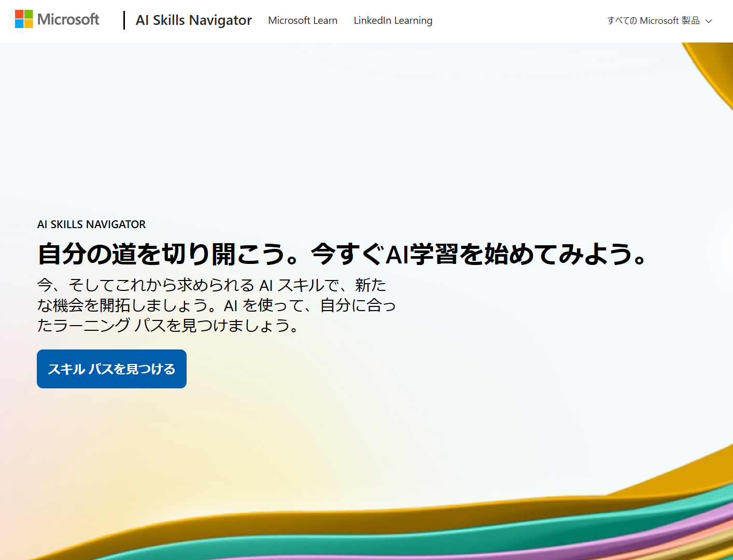Viewport: 733px width, 560px height.
Task: Click the header divider bar beside Microsoft
Action: (x=124, y=20)
